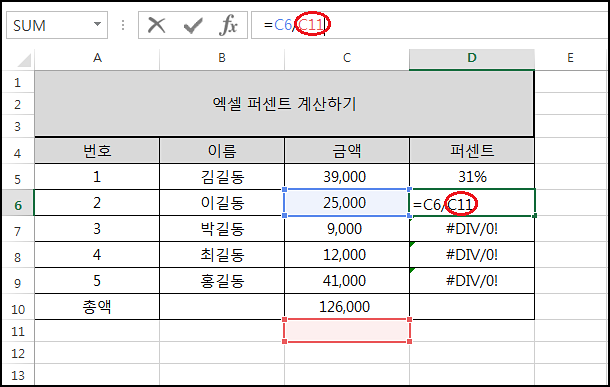
Task: Click #DIV/0! error in row 9
Action: pyautogui.click(x=472, y=280)
